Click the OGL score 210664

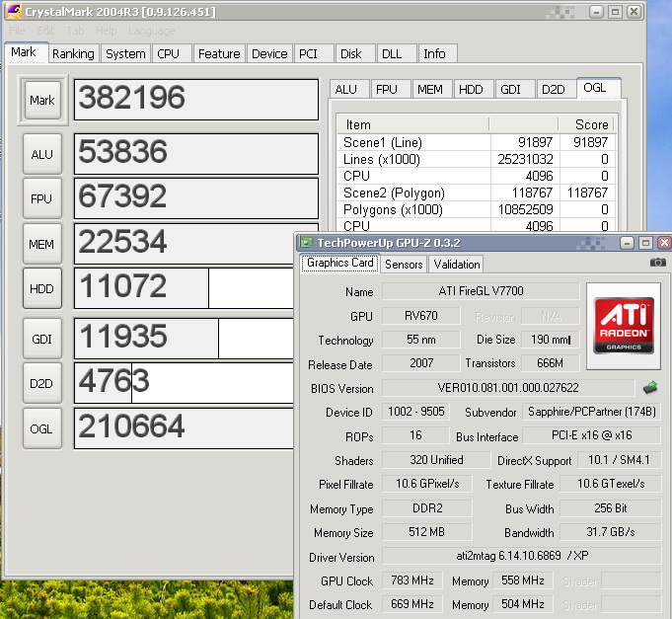tap(185, 428)
